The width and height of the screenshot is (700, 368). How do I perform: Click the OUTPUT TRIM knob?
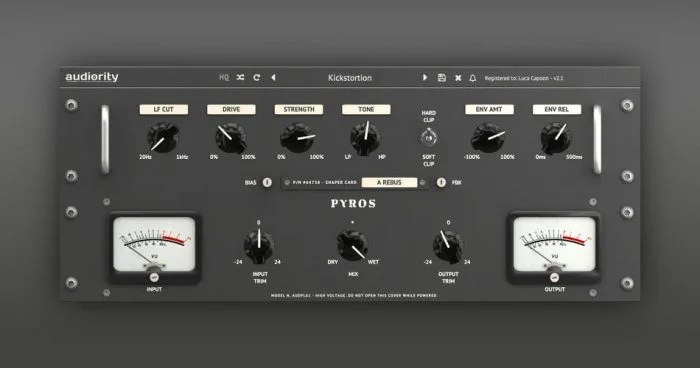pos(448,246)
